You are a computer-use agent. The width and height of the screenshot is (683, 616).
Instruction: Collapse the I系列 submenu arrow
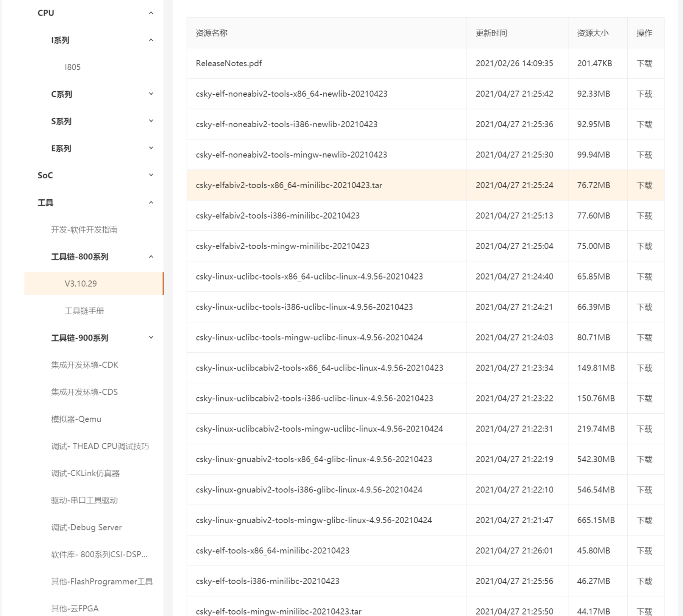pos(151,40)
